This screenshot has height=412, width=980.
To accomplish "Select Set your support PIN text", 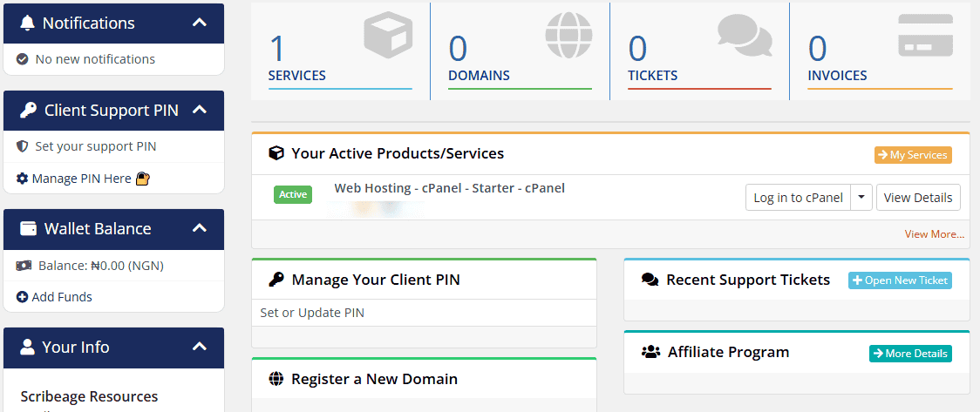I will tap(96, 146).
